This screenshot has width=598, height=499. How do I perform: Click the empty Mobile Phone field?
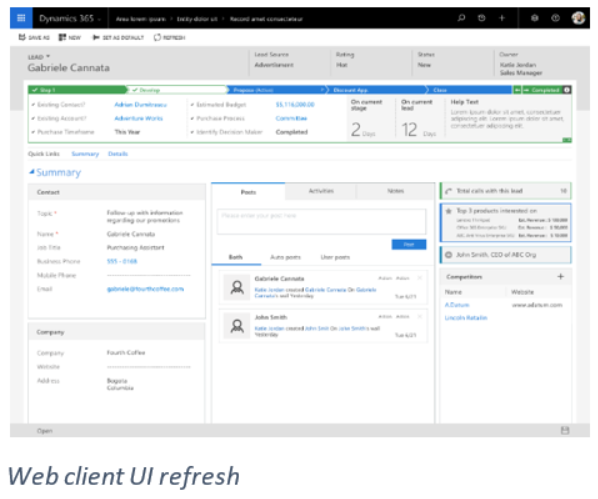pyautogui.click(x=149, y=275)
